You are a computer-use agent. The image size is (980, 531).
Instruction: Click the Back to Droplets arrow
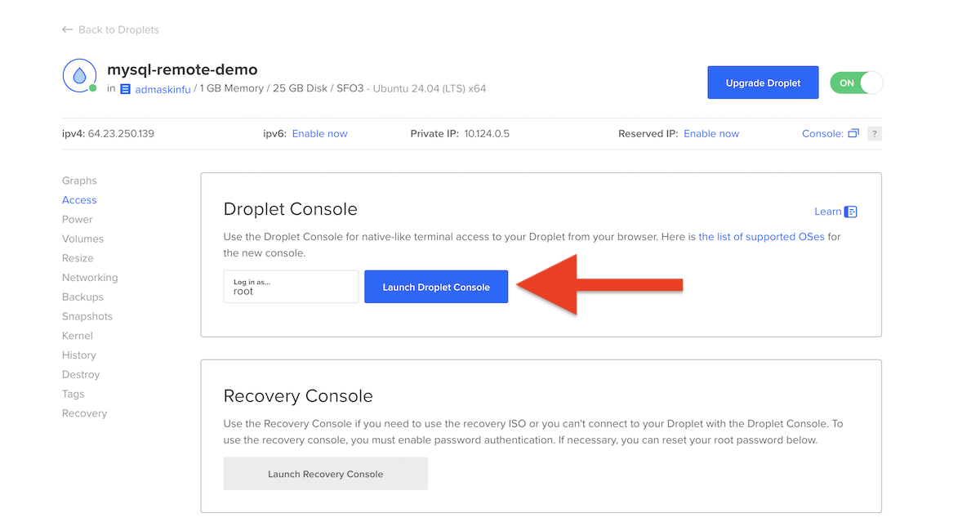point(67,29)
